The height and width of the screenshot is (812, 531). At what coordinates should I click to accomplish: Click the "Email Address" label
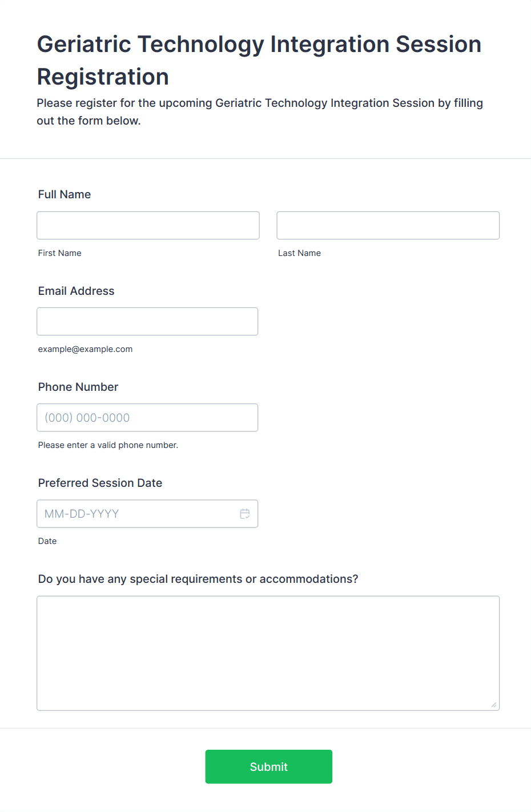coord(77,291)
